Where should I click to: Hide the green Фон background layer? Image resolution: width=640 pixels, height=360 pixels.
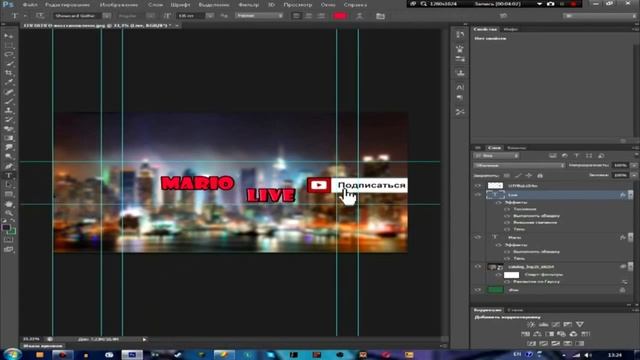pyautogui.click(x=478, y=290)
